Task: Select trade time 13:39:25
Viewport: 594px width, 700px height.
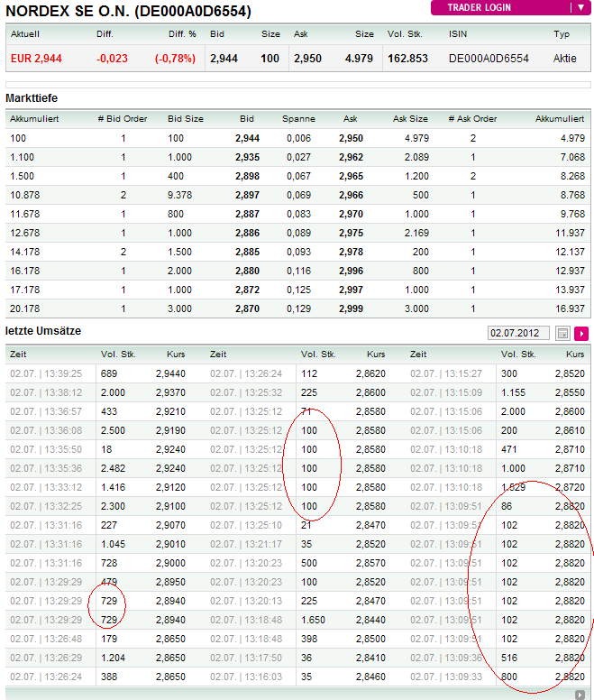Action: 63,373
